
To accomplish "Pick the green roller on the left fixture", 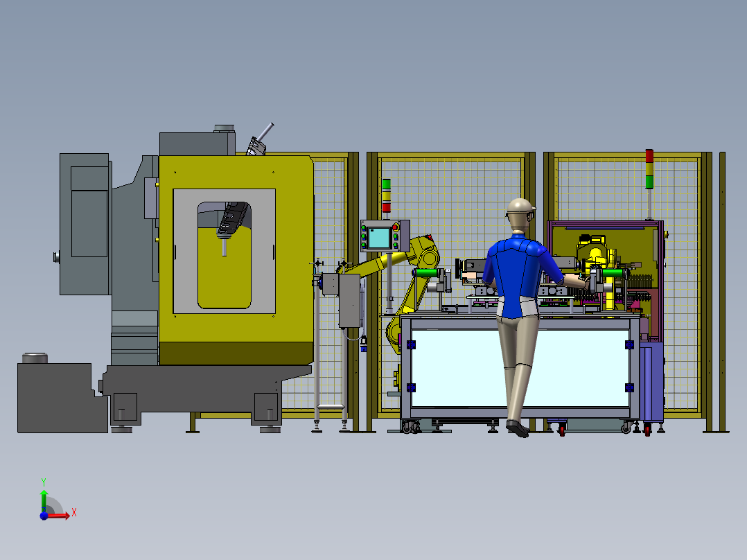I will [426, 272].
